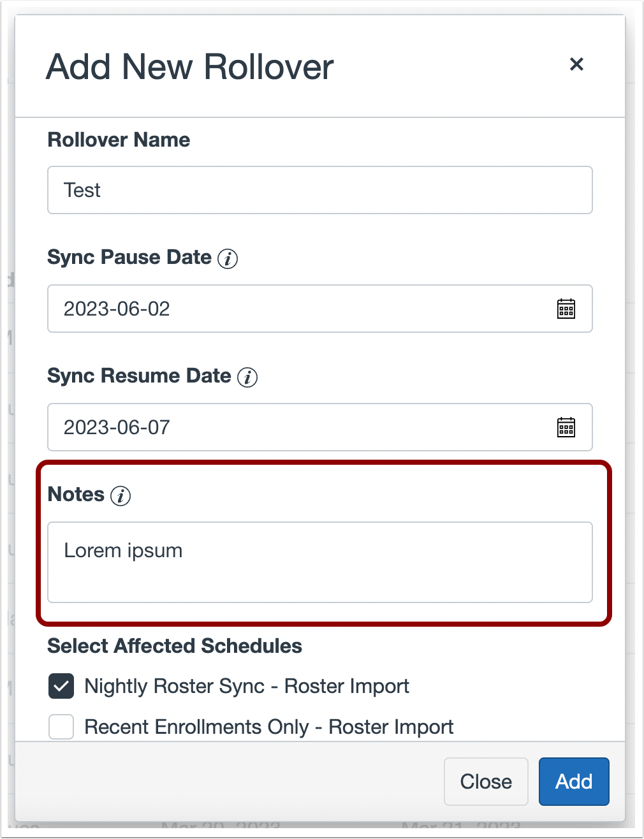Dismiss dialog with the X icon

pos(576,64)
